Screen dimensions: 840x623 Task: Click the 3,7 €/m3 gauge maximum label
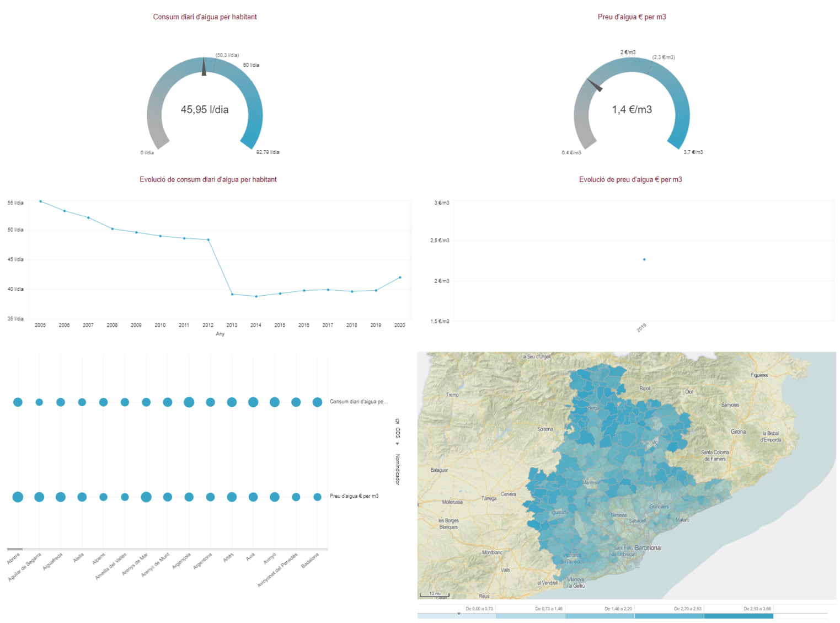tap(693, 152)
